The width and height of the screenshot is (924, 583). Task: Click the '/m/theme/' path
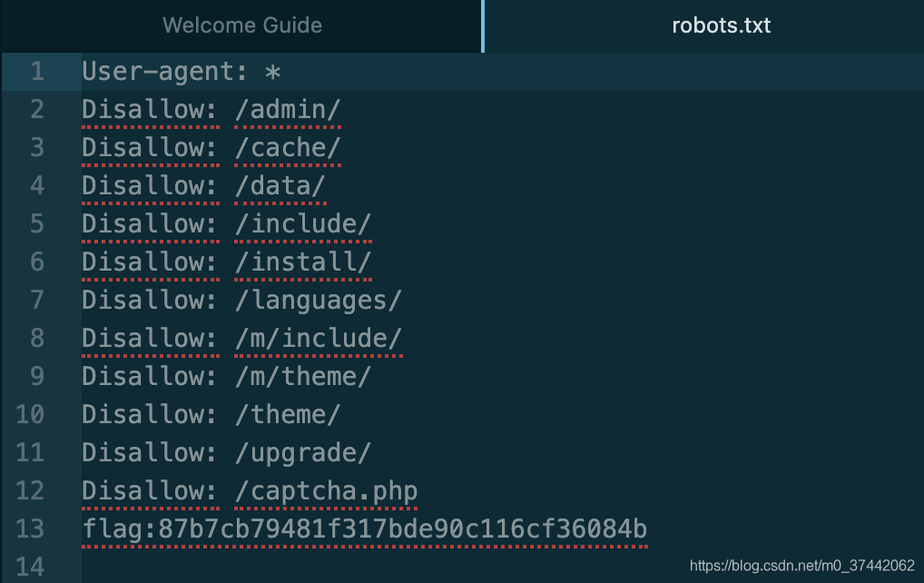coord(303,376)
